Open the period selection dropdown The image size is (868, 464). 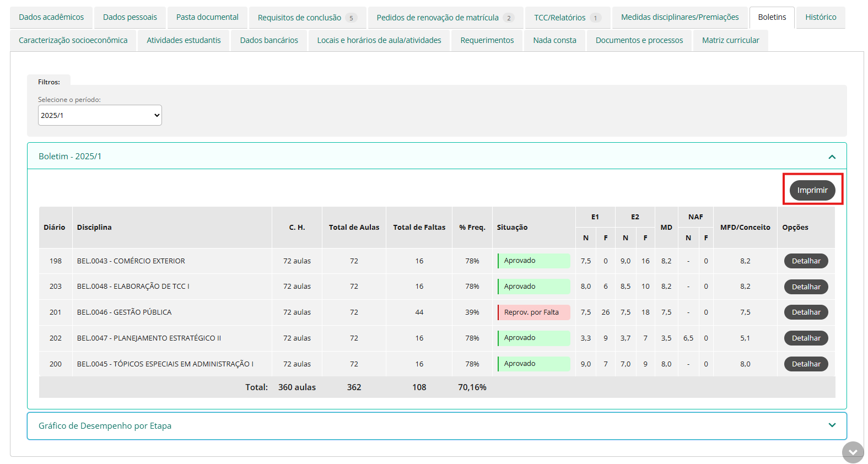pos(100,115)
